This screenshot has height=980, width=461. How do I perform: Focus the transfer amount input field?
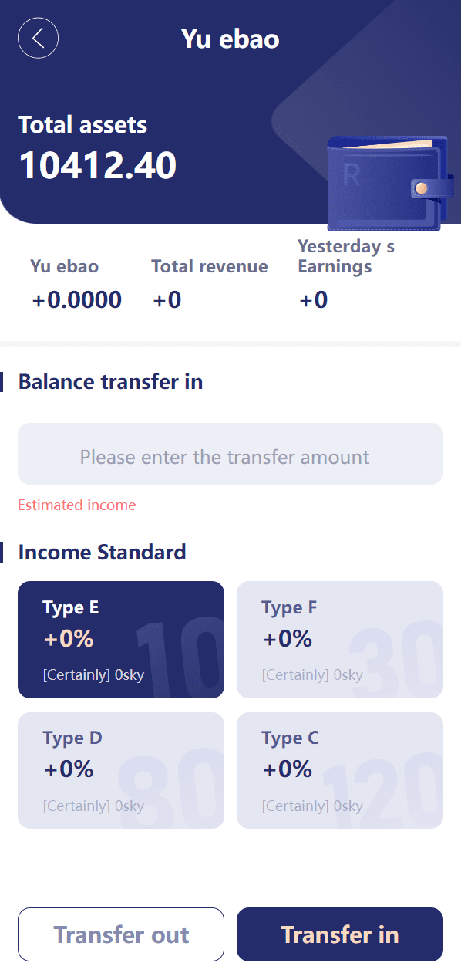tap(230, 454)
